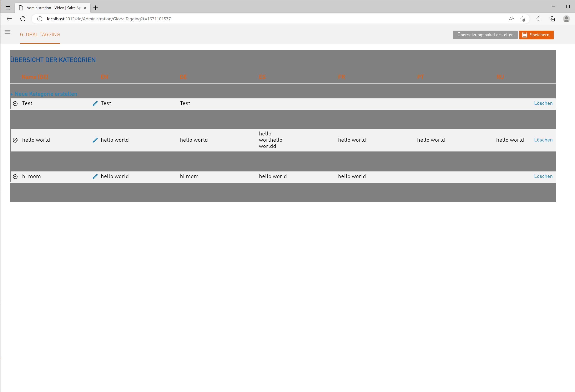The width and height of the screenshot is (575, 392).
Task: Collapse the hello world category row
Action: coord(15,140)
